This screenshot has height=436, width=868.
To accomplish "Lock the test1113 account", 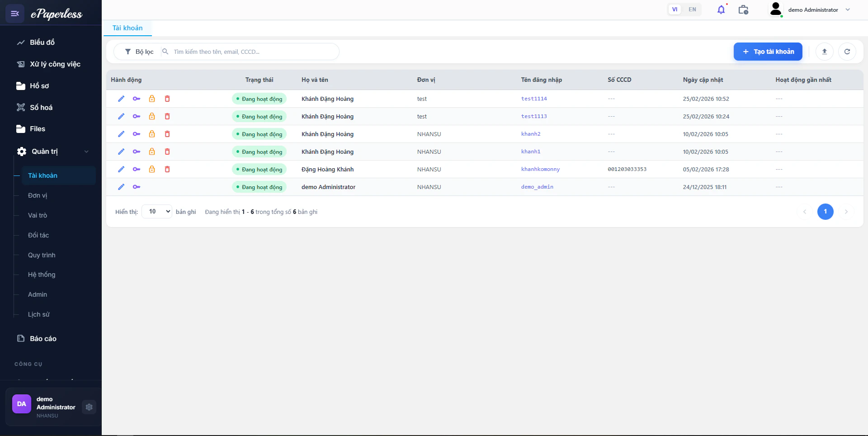I will [152, 116].
